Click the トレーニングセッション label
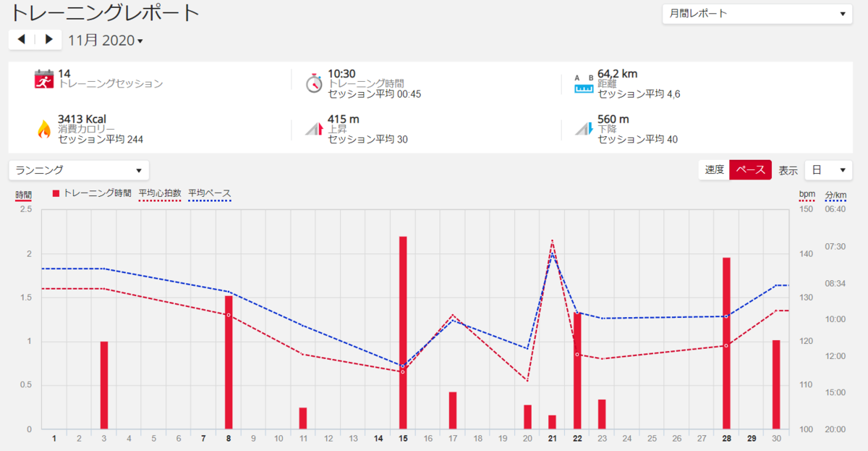The width and height of the screenshot is (868, 451). coord(111,84)
